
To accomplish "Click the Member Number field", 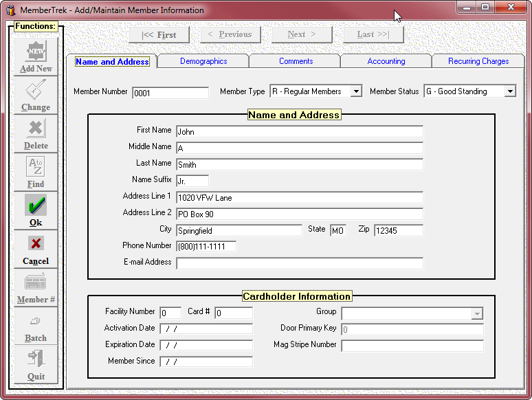I will tap(170, 93).
